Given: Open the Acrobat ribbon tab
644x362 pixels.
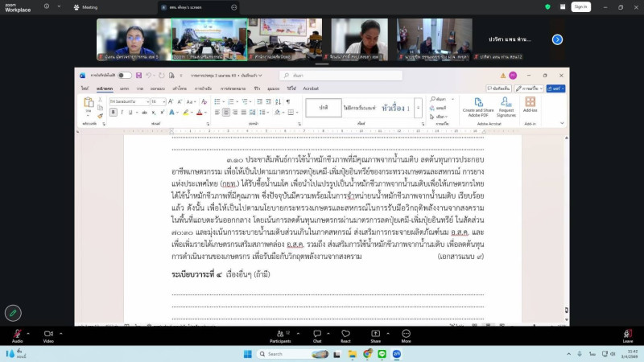Looking at the screenshot, I should 310,88.
